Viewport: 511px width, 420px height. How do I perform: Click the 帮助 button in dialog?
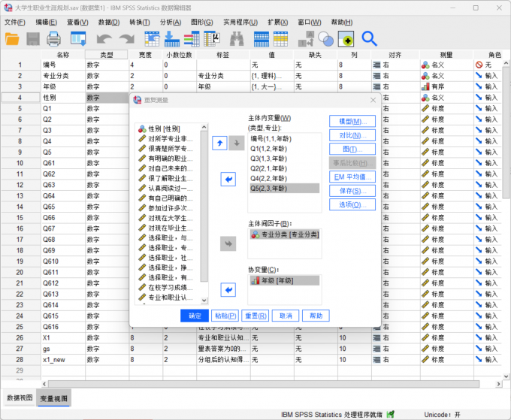[316, 316]
